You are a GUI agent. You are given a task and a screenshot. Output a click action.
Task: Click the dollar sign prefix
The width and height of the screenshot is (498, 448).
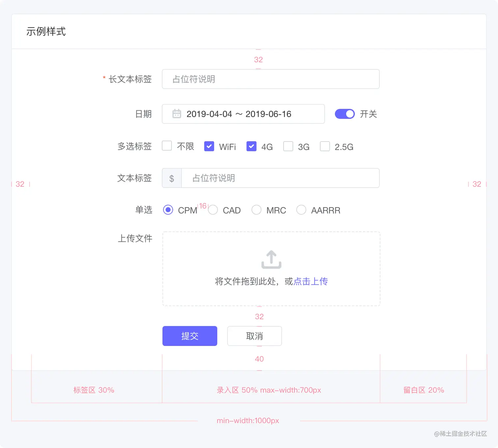[x=172, y=178]
